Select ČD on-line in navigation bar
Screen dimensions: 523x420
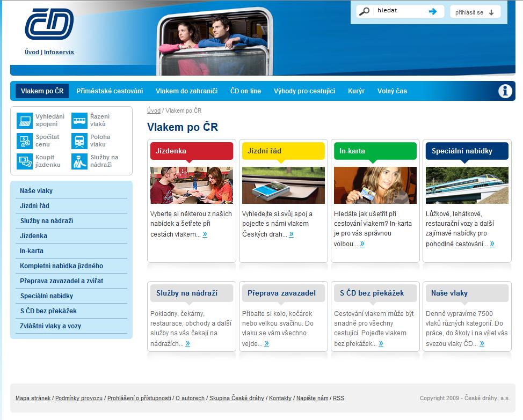click(245, 91)
